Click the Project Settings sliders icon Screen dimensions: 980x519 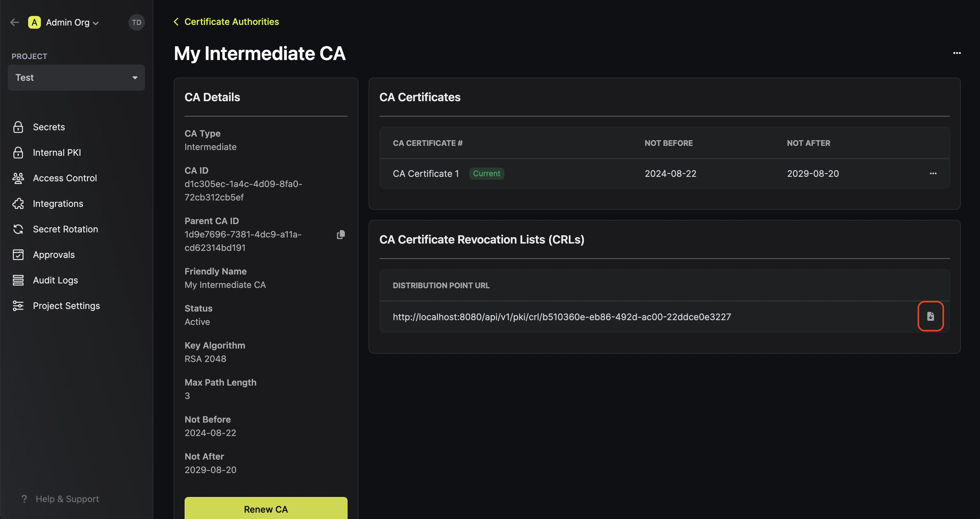[x=18, y=306]
